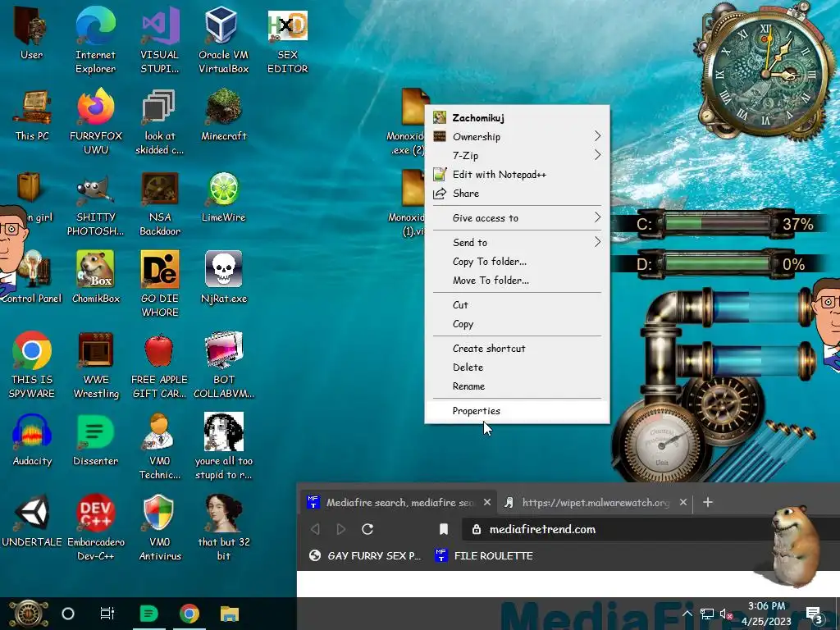Launch the Internet Explorer Edge icon

coord(95,25)
